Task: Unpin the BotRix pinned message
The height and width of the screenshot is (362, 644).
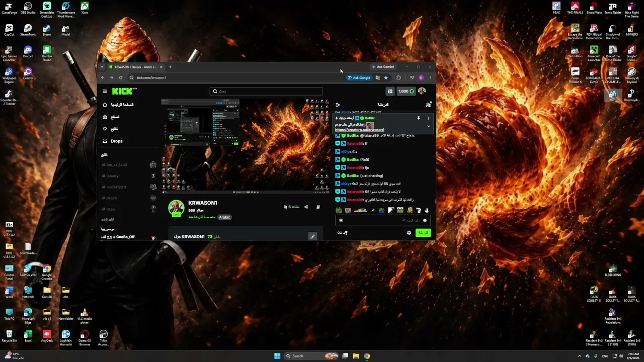Action: [x=418, y=118]
